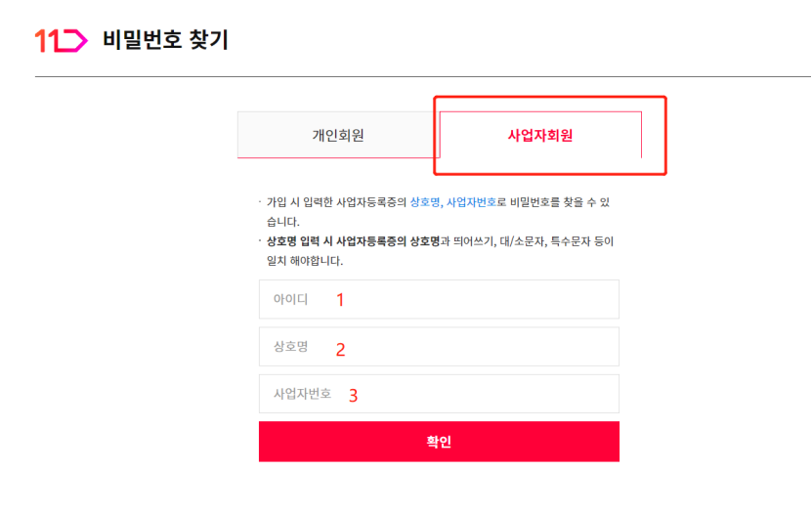Screen dimensions: 812x514
Task: Click red annotation number 1
Action: pyautogui.click(x=340, y=301)
